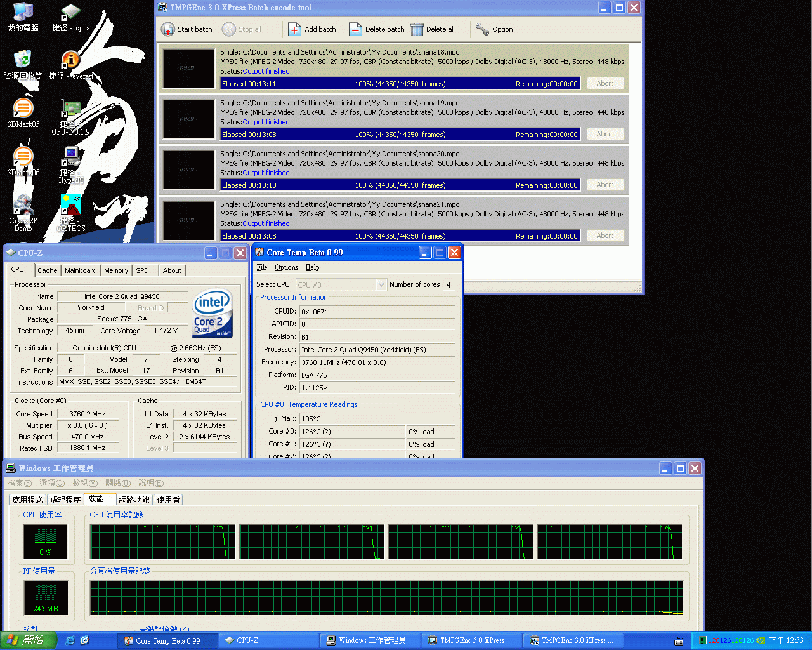
Task: Select the 3DMark06 desktop shortcut
Action: click(x=23, y=162)
